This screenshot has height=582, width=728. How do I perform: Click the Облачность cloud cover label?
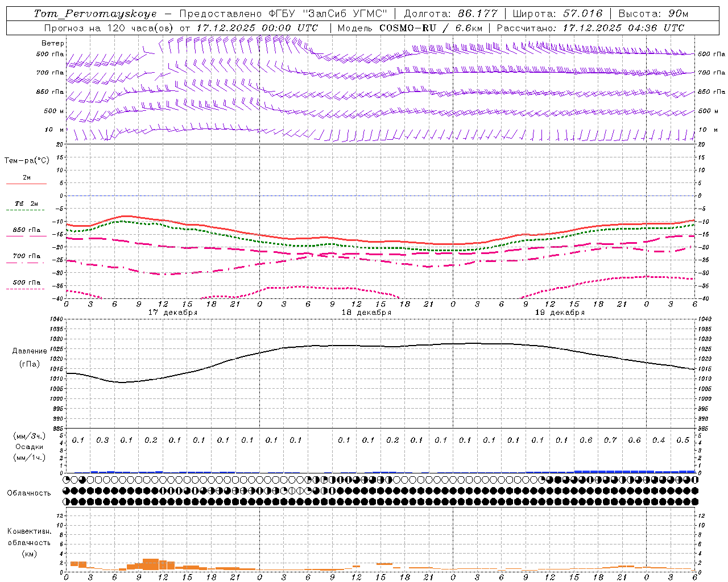[x=29, y=493]
